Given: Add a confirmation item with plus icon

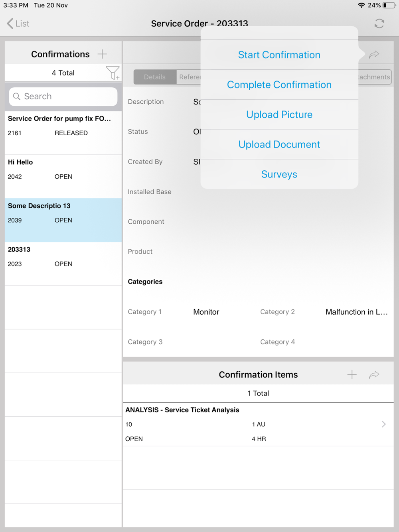Looking at the screenshot, I should point(352,374).
